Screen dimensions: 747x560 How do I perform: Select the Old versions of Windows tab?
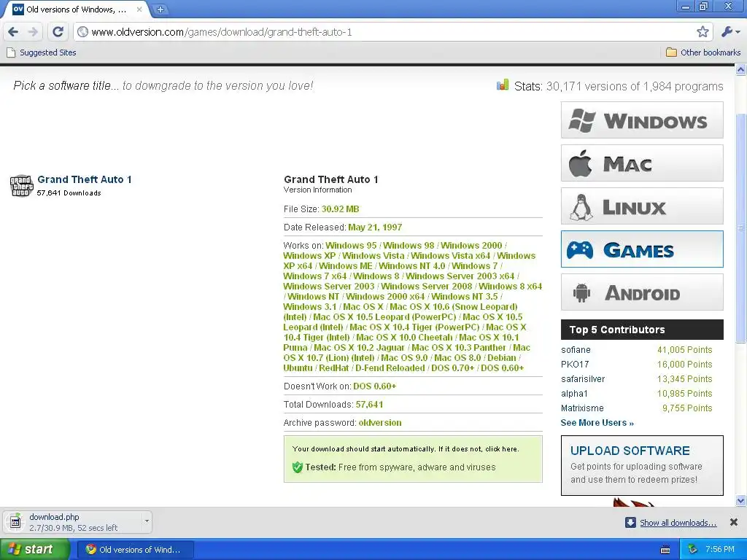[76, 9]
